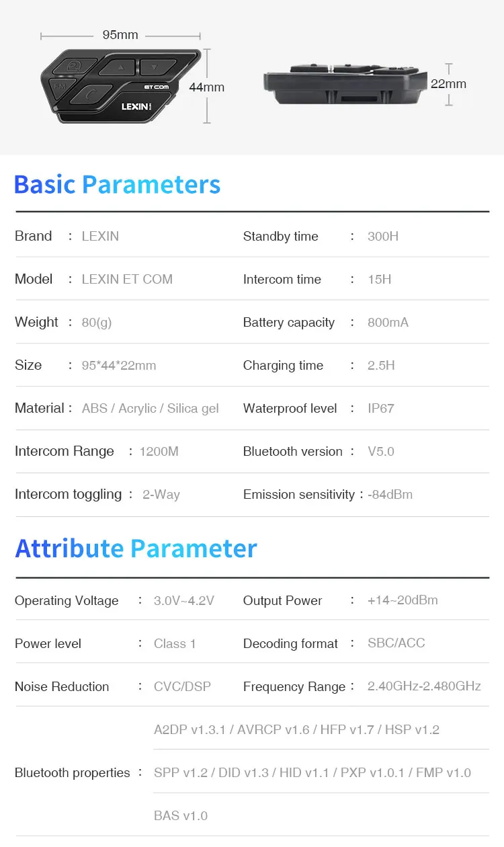Click the 22mm thickness dimension label
Image resolution: width=504 pixels, height=847 pixels.
click(x=448, y=84)
